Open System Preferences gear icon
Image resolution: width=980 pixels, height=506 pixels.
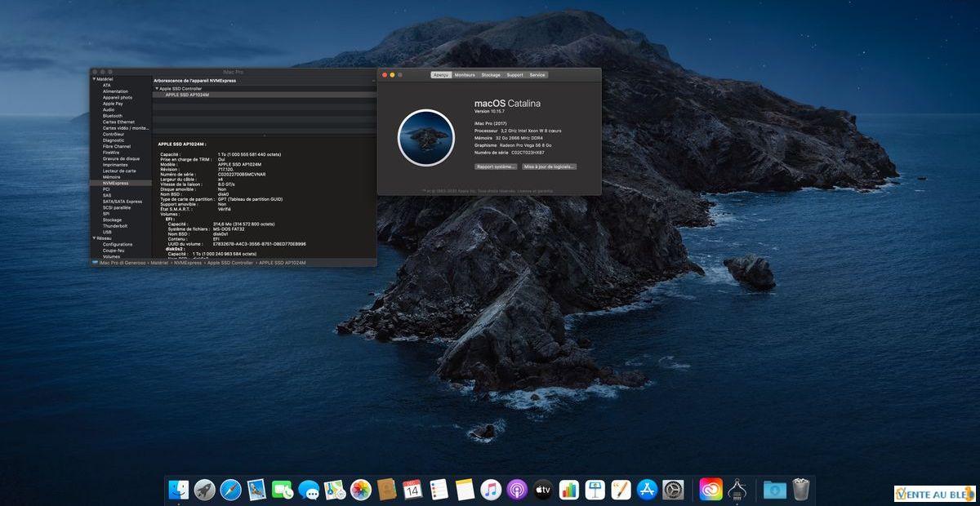click(x=674, y=490)
